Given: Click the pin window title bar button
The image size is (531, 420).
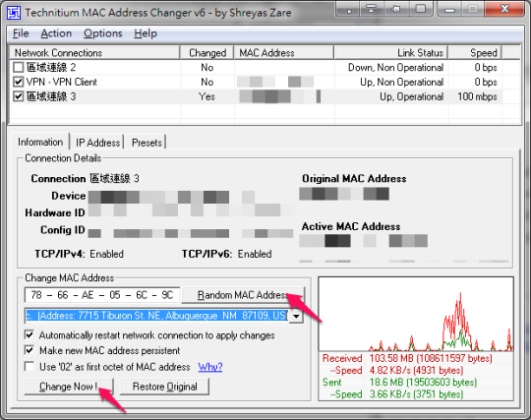Looking at the screenshot, I should click(x=395, y=9).
